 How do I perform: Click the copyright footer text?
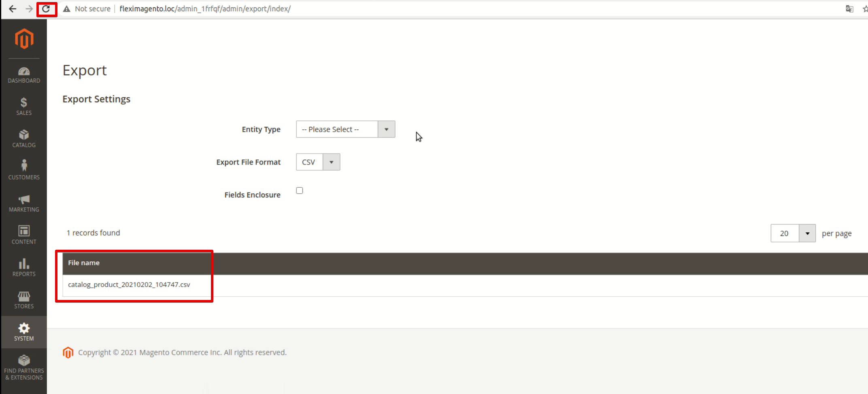pos(182,353)
